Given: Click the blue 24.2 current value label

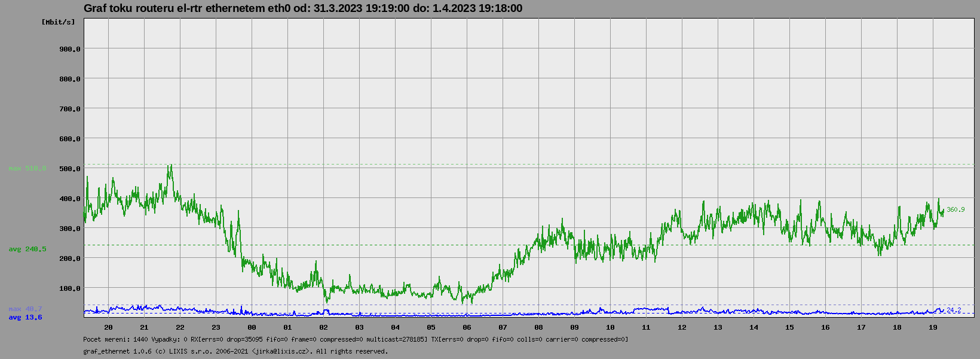Looking at the screenshot, I should point(954,310).
